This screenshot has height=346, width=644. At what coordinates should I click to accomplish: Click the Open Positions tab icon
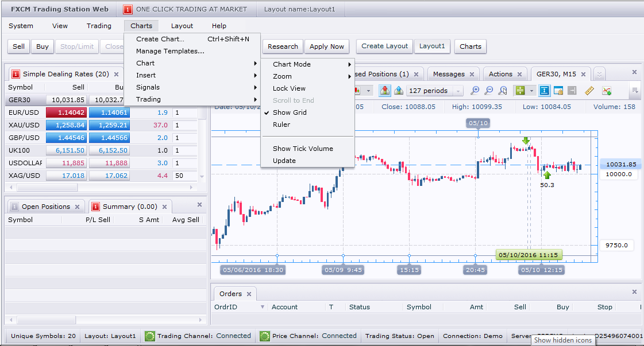point(14,207)
